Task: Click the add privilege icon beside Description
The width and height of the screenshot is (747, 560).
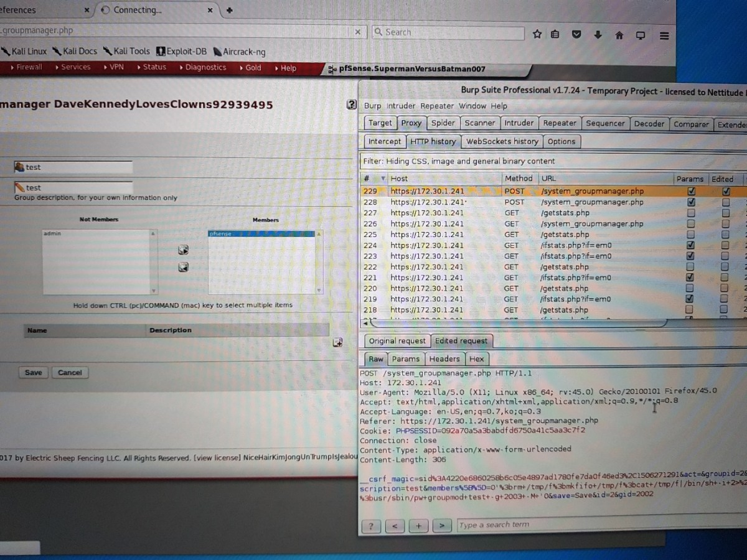Action: (x=337, y=342)
